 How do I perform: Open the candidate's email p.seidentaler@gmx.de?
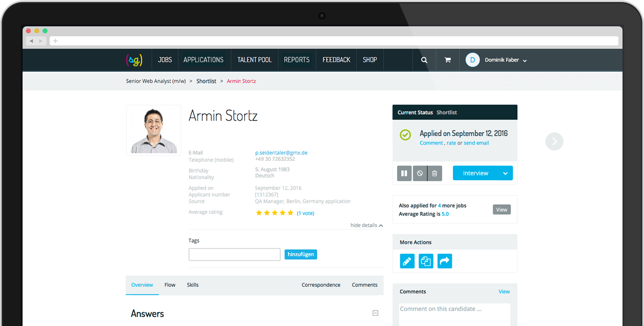pyautogui.click(x=281, y=152)
